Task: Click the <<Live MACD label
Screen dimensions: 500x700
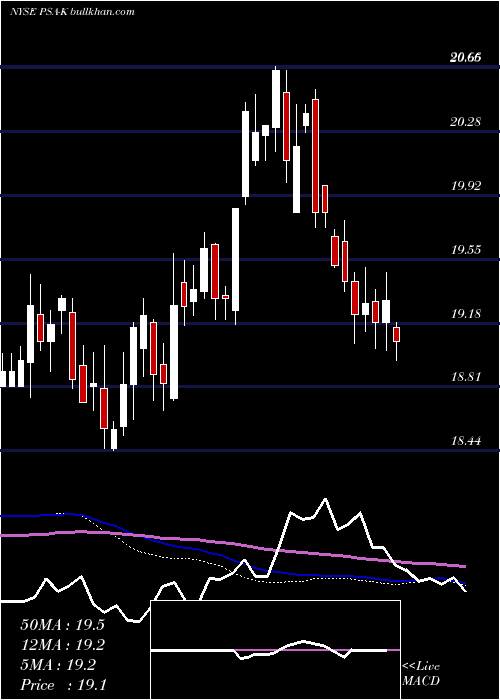Action: 421,674
